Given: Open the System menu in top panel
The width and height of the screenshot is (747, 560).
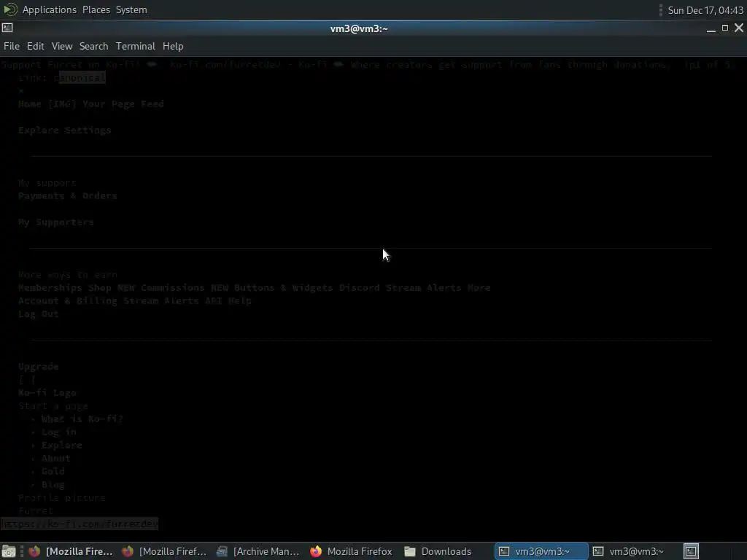Looking at the screenshot, I should tap(131, 9).
